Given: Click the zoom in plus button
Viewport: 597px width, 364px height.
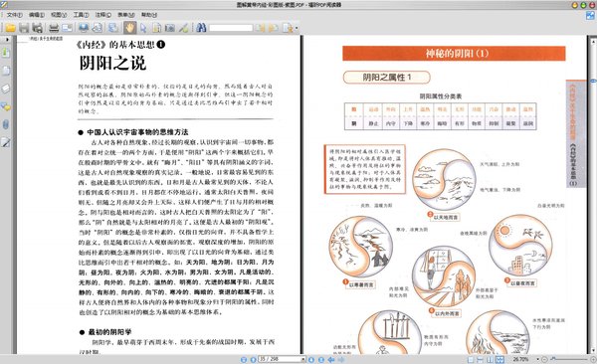Looking at the screenshot, I should 593,359.
